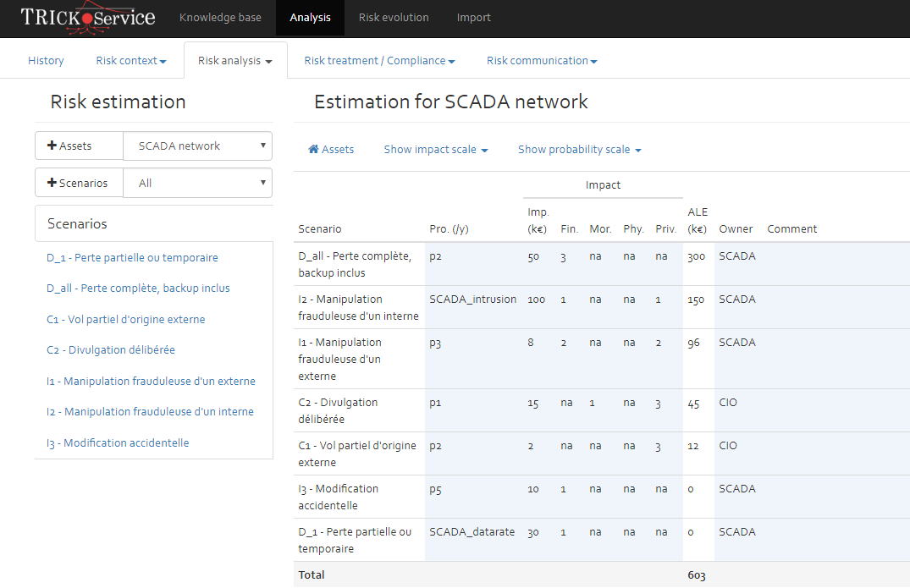Click total ALE value 603
The width and height of the screenshot is (910, 588).
tap(697, 574)
